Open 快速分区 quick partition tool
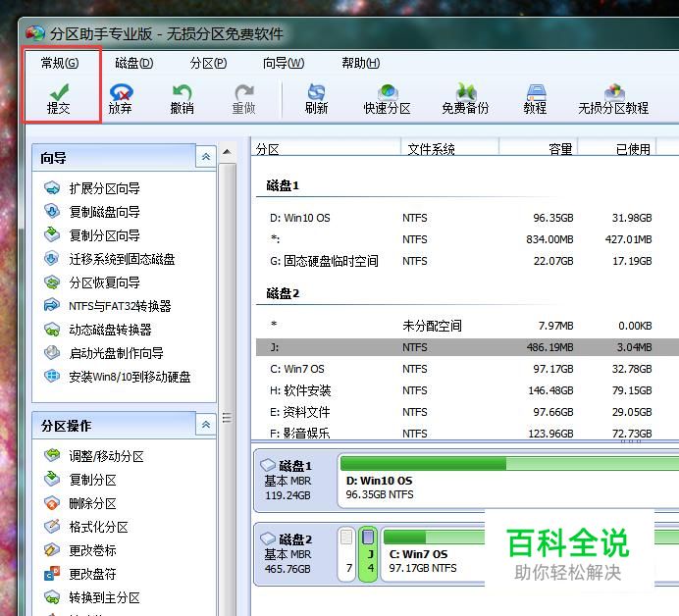The height and width of the screenshot is (616, 679). point(388,100)
